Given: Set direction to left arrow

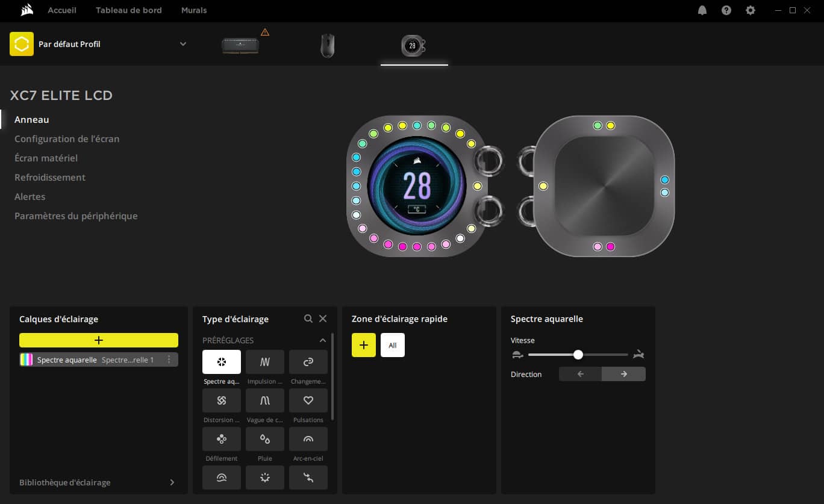Looking at the screenshot, I should [x=581, y=374].
